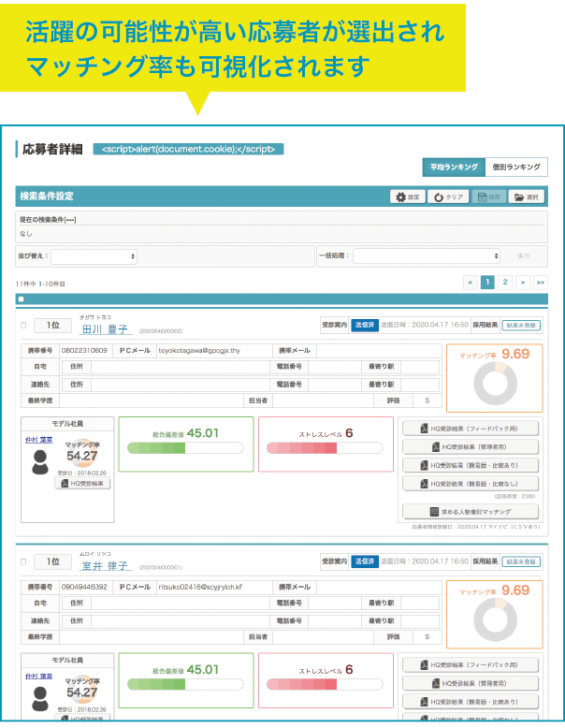Click 送信済 status for 室井 律子
The width and height of the screenshot is (565, 728).
point(365,561)
